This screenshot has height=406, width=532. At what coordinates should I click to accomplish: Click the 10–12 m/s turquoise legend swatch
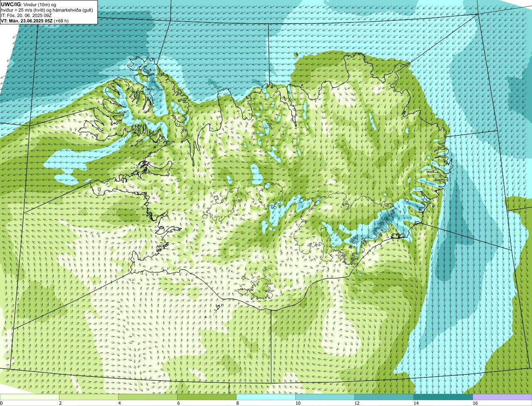coord(325,397)
